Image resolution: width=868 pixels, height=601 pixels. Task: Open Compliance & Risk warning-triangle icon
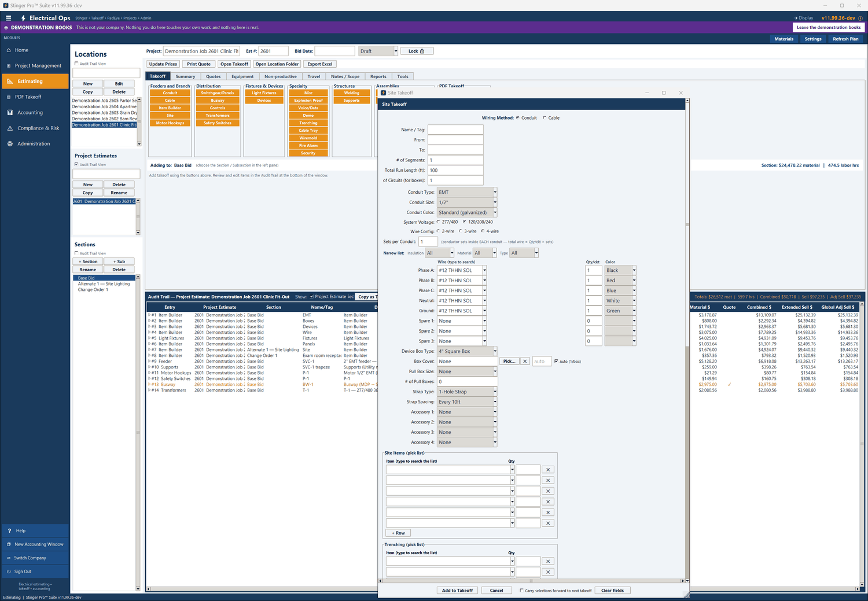point(9,128)
